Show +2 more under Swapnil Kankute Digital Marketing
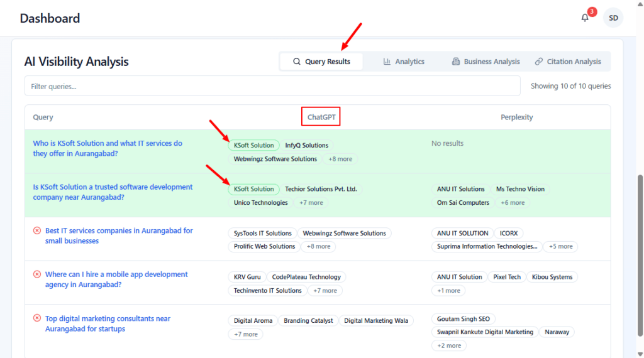 (449, 345)
